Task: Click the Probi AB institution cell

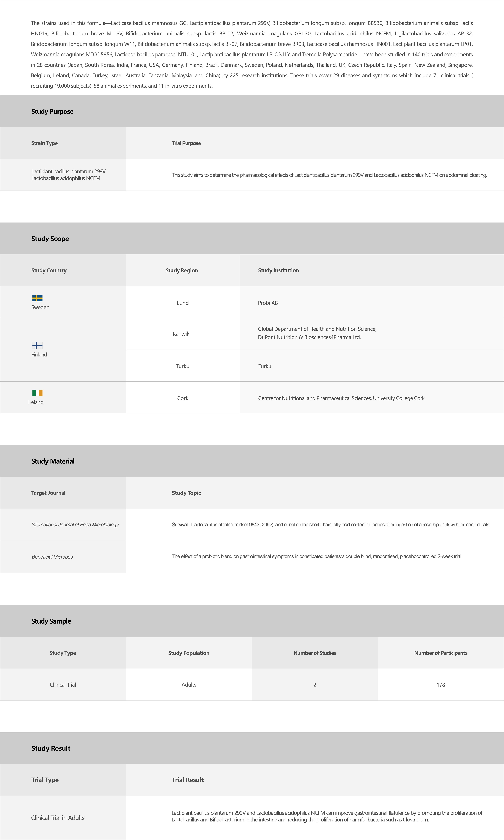Action: [268, 303]
